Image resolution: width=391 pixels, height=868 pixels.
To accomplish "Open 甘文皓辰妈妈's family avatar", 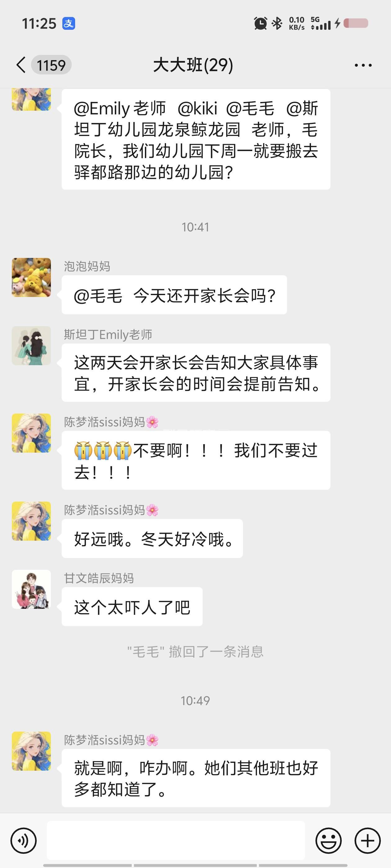I will [x=31, y=589].
